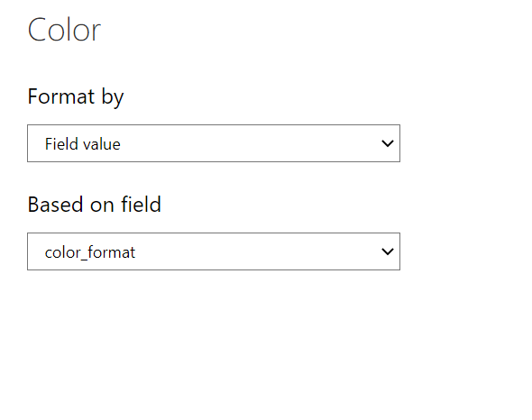Open the Based on field dropdown showing color_format
The width and height of the screenshot is (532, 420).
coord(214,251)
